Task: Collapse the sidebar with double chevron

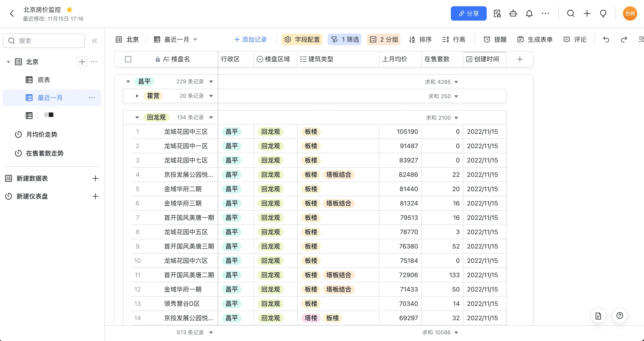Action: click(95, 41)
